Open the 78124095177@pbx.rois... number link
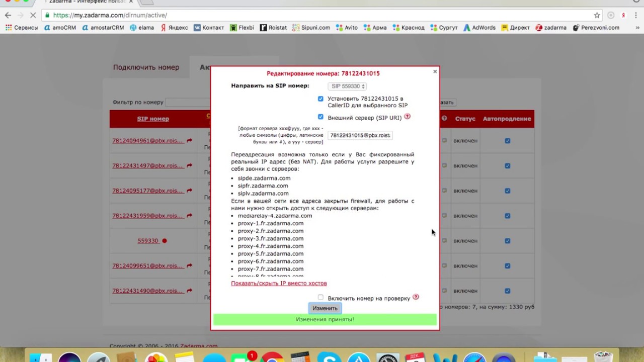 148,191
